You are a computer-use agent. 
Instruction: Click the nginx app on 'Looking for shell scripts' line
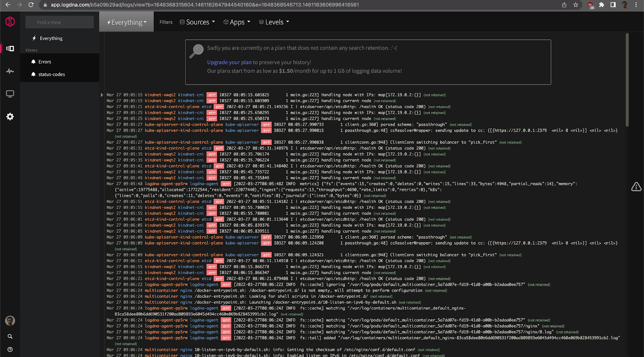[186, 296]
